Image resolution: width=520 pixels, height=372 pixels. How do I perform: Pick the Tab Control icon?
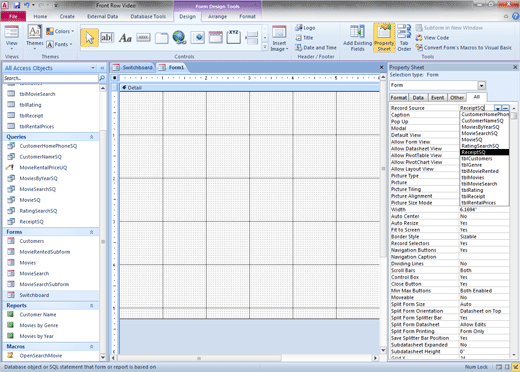coord(161,38)
